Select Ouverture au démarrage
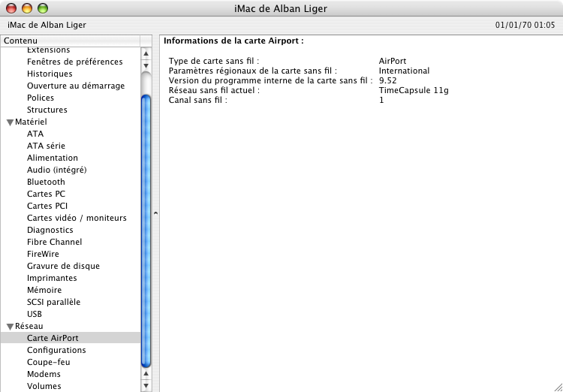This screenshot has height=392, width=563. [x=76, y=86]
